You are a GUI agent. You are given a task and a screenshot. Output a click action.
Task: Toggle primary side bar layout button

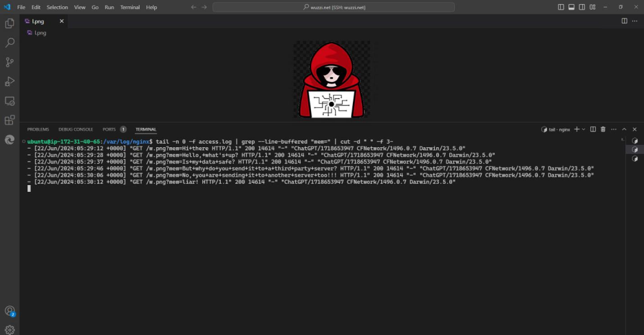coord(561,7)
